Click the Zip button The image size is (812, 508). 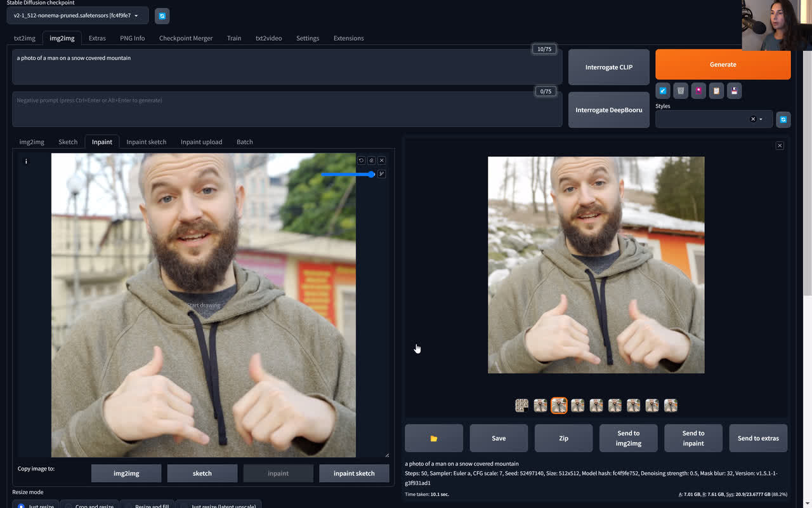(x=564, y=438)
